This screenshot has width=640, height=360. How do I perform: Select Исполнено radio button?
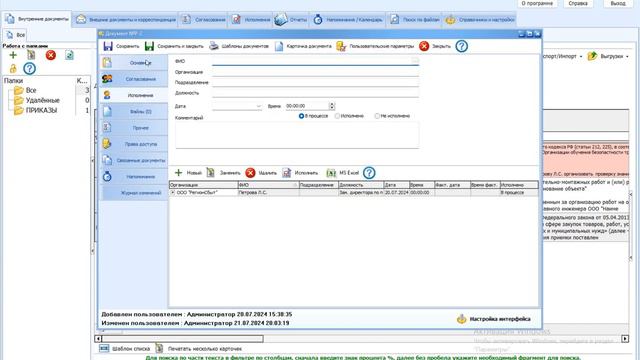[337, 116]
